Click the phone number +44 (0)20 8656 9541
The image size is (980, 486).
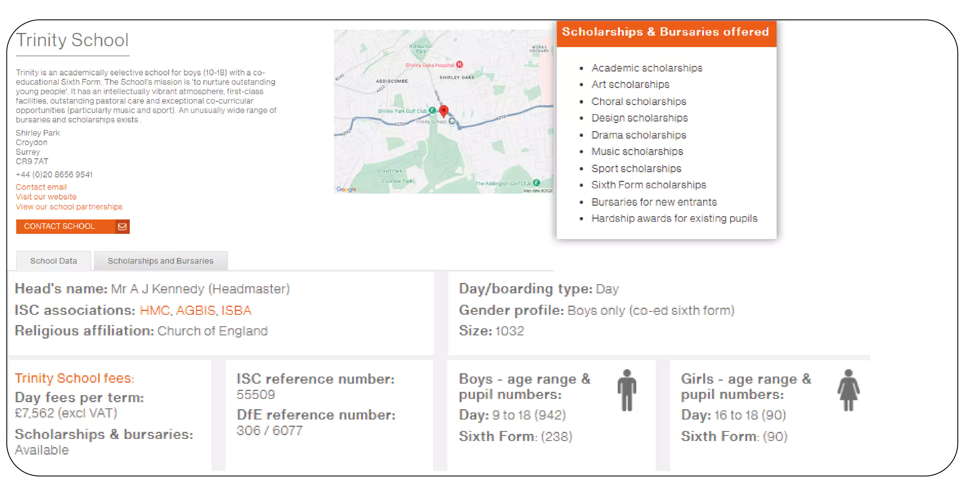tap(54, 174)
